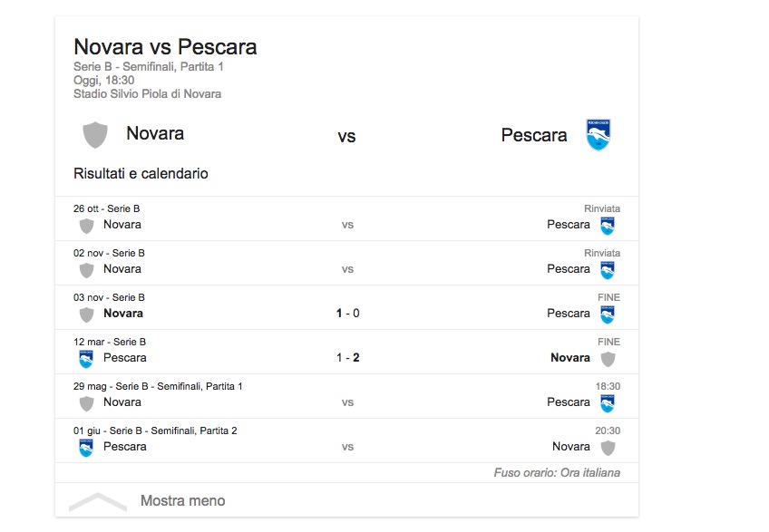The width and height of the screenshot is (769, 532).
Task: Click Pescara crest in the 26 ott row
Action: [608, 226]
